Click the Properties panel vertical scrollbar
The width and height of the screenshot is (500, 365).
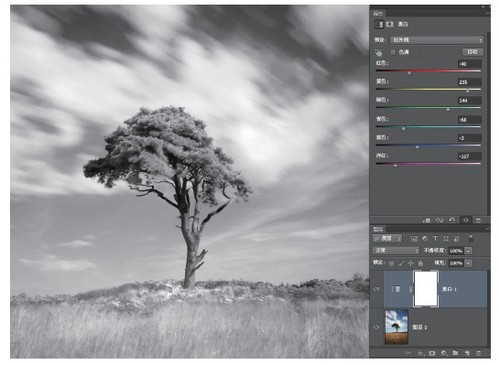[x=488, y=123]
